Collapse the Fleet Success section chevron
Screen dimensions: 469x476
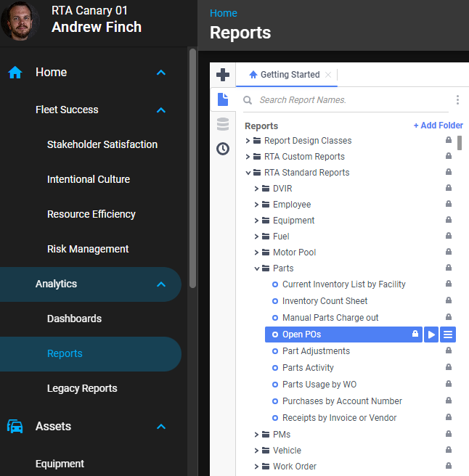pos(161,110)
